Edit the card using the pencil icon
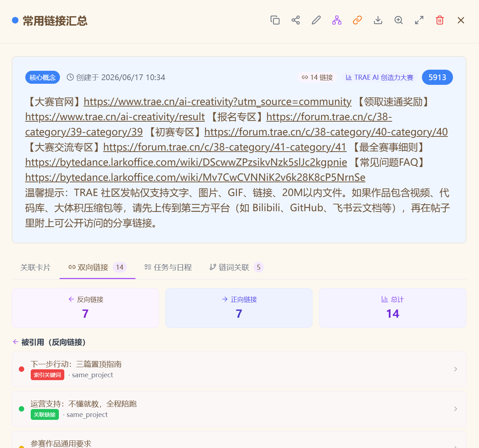The height and width of the screenshot is (448, 479). point(316,20)
